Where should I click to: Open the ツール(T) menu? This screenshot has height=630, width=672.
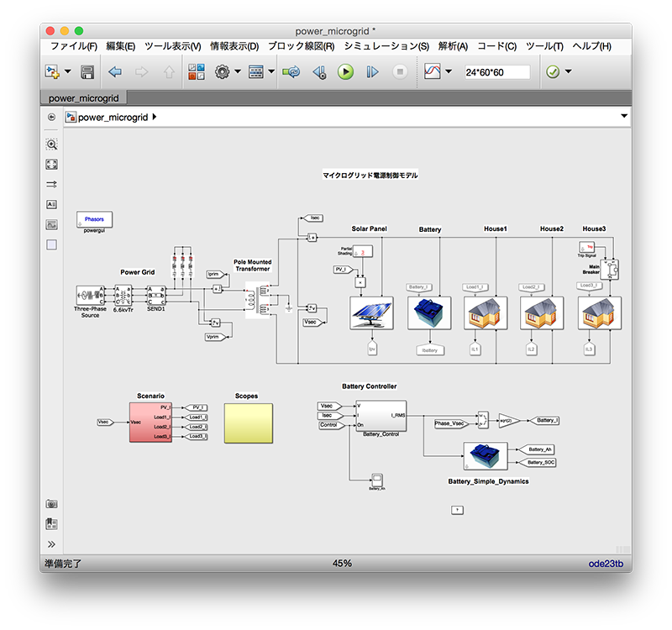click(x=544, y=46)
